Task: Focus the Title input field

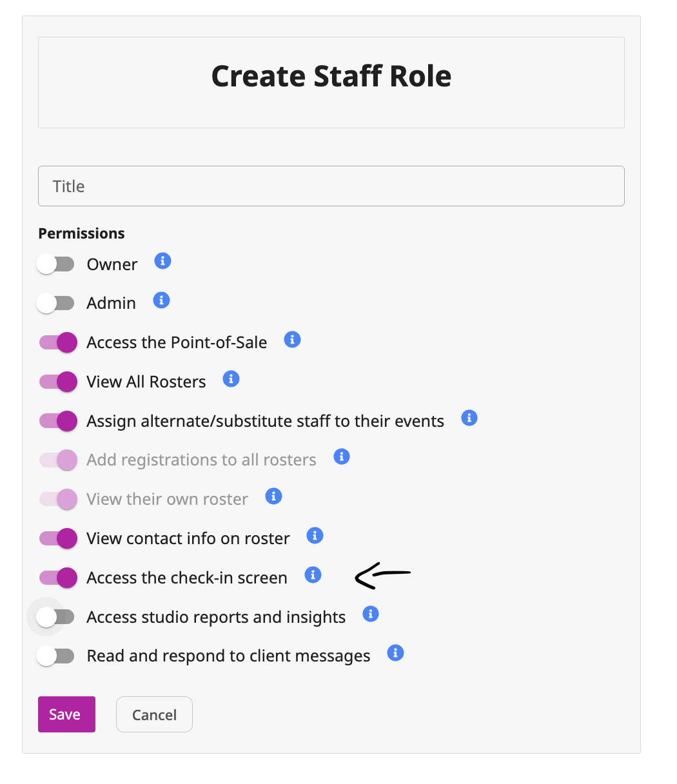Action: (x=331, y=186)
